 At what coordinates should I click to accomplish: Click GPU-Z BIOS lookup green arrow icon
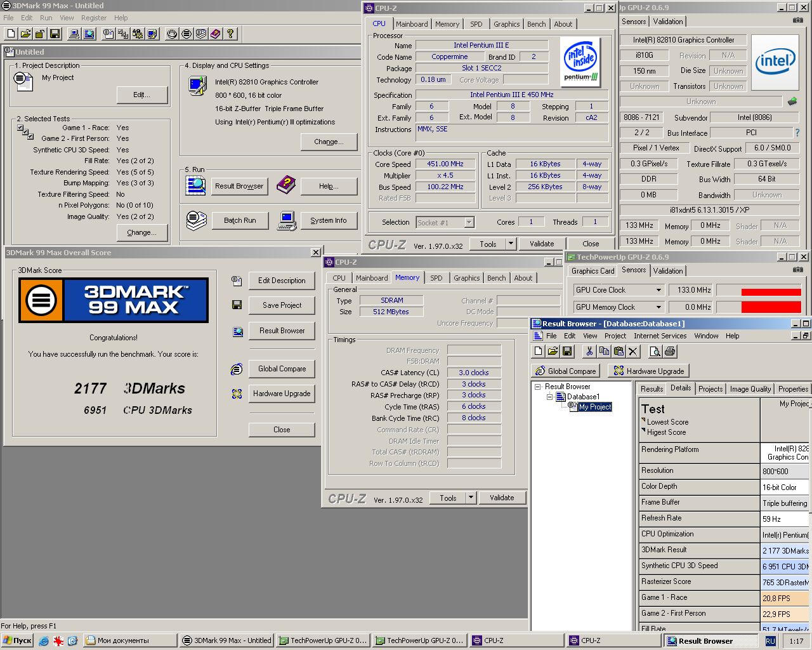792,102
